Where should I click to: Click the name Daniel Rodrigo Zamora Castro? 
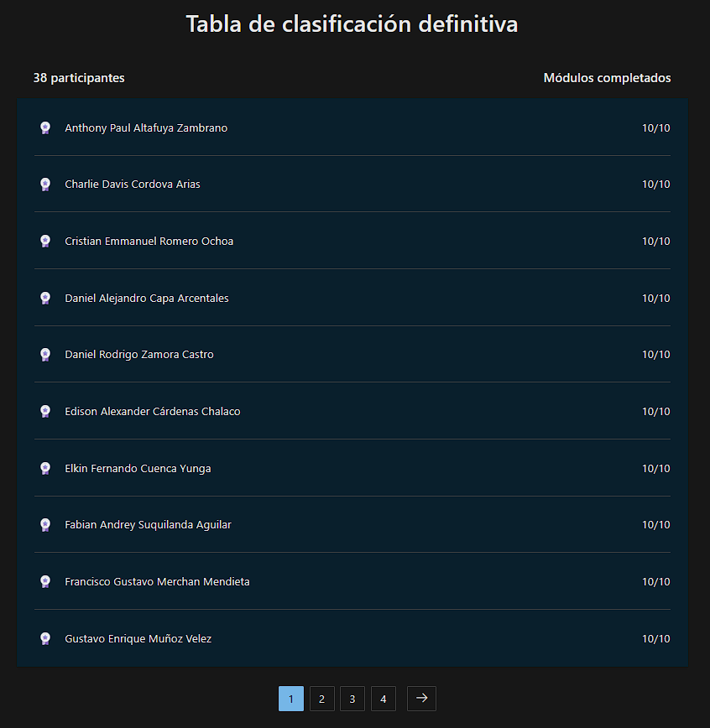(x=139, y=355)
